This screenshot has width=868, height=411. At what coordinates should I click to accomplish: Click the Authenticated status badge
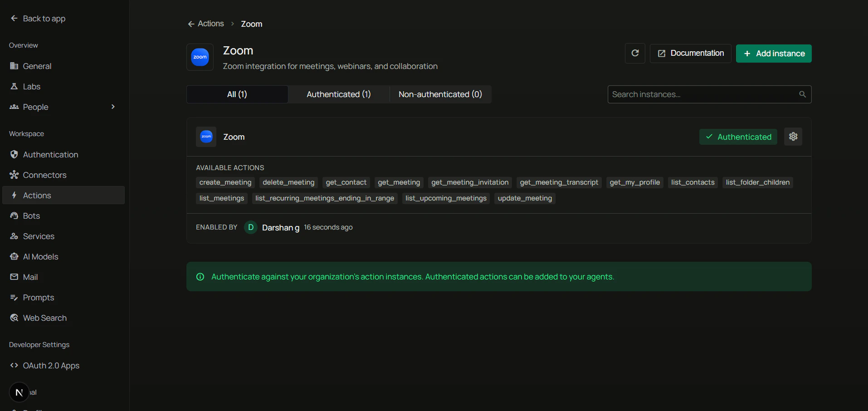[x=738, y=137]
